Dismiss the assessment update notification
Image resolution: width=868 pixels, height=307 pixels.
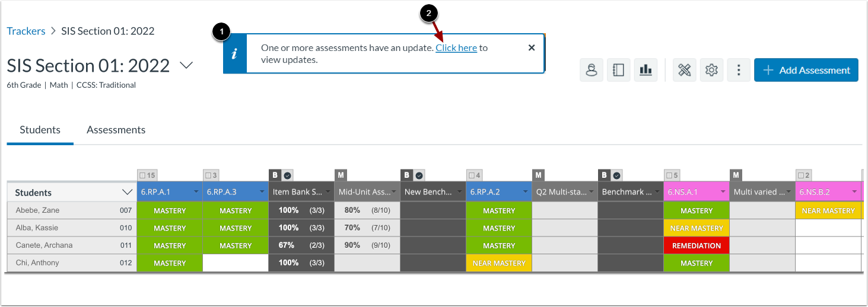click(x=532, y=47)
